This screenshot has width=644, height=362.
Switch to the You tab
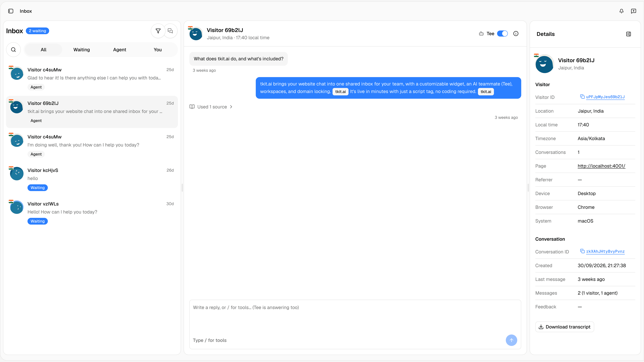pyautogui.click(x=157, y=50)
